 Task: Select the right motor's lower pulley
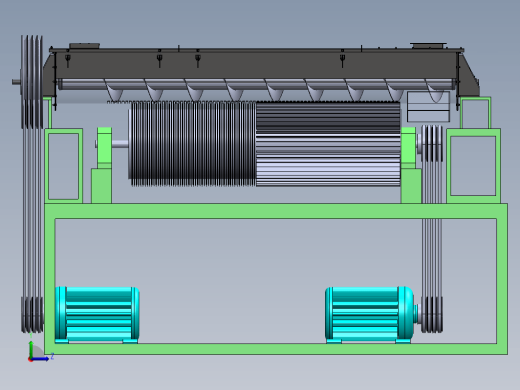click(432, 314)
